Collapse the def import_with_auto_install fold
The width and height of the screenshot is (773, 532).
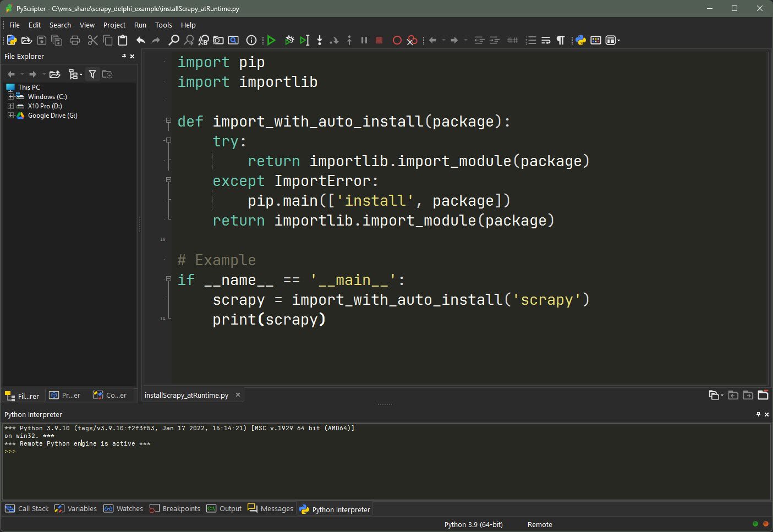(168, 120)
